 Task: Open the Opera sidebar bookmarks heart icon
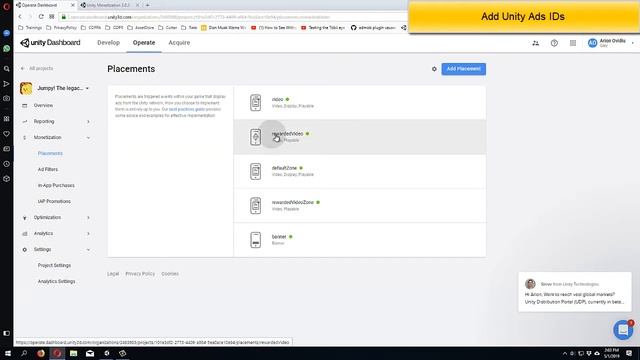tap(7, 134)
